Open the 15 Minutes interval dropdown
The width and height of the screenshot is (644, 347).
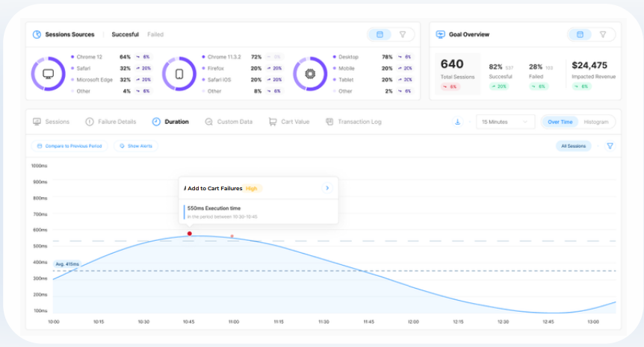tap(505, 122)
